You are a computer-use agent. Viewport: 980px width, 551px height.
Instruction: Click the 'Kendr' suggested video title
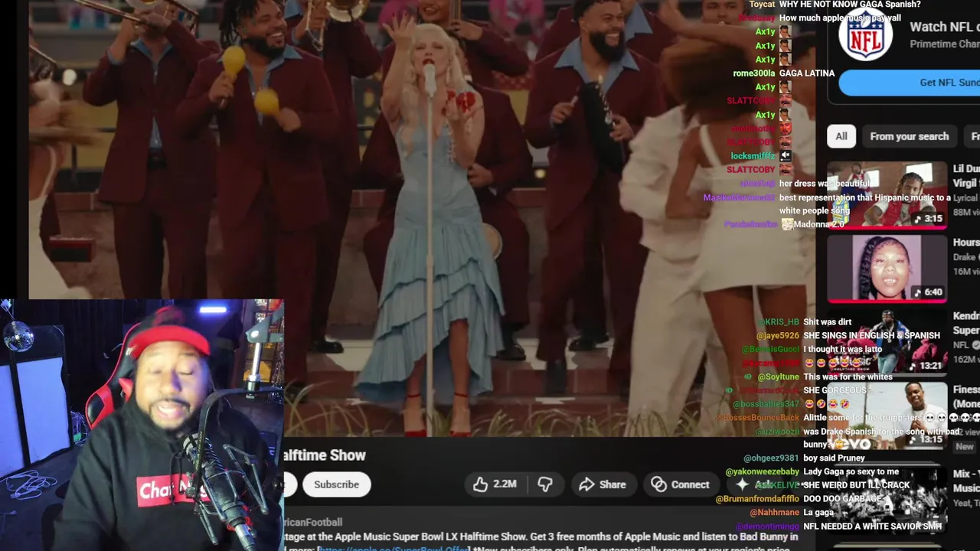pos(966,316)
